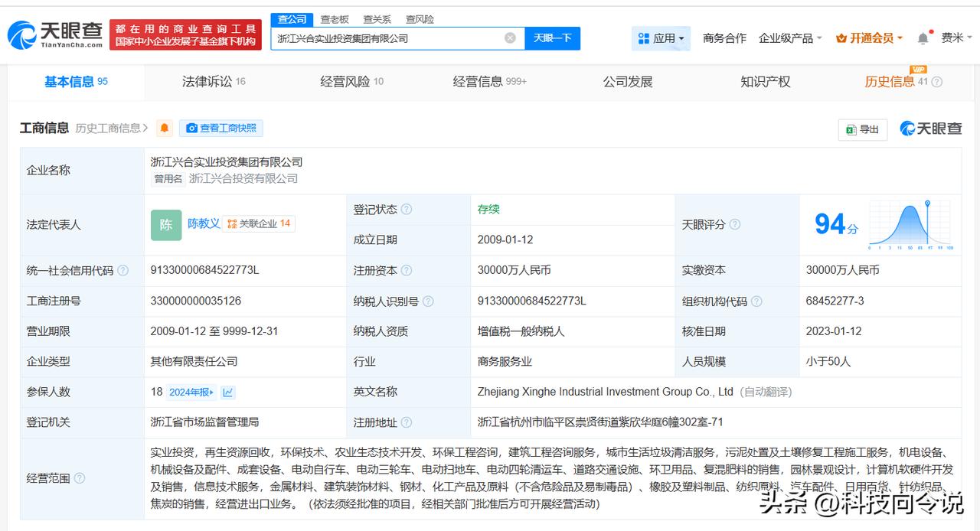Click organization code 68452277-3
Image resolution: width=980 pixels, height=531 pixels.
click(x=835, y=301)
